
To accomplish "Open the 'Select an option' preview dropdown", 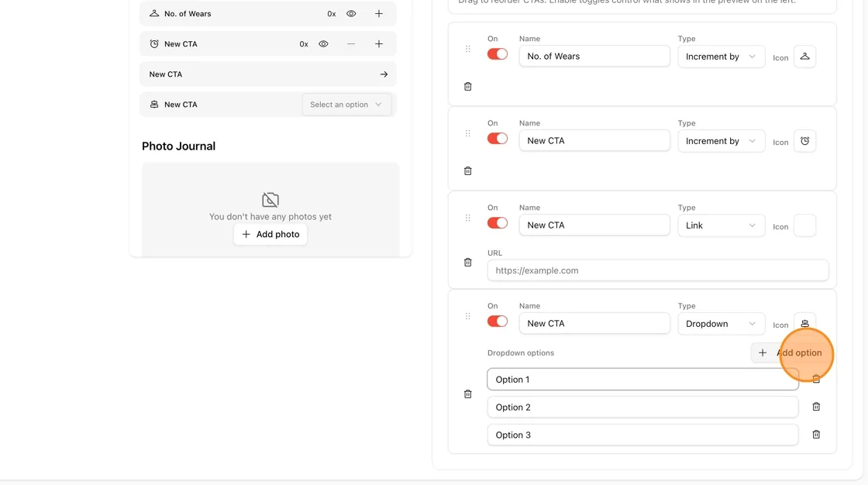I will (346, 105).
